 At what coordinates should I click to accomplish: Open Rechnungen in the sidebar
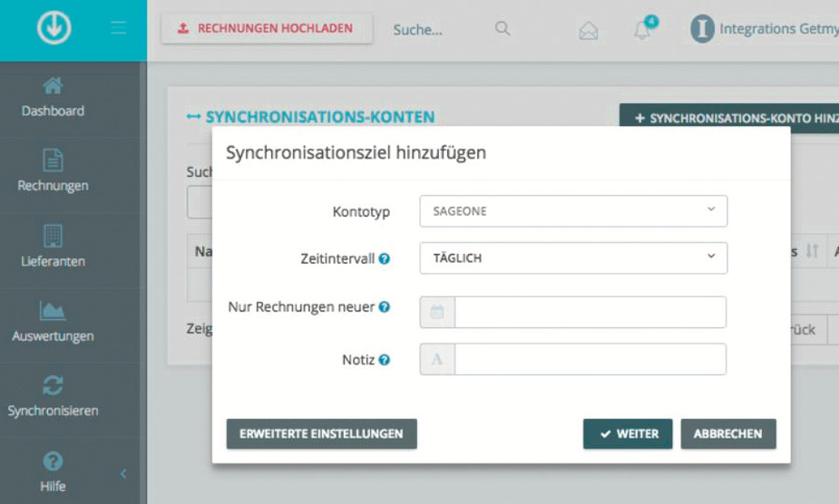(53, 172)
